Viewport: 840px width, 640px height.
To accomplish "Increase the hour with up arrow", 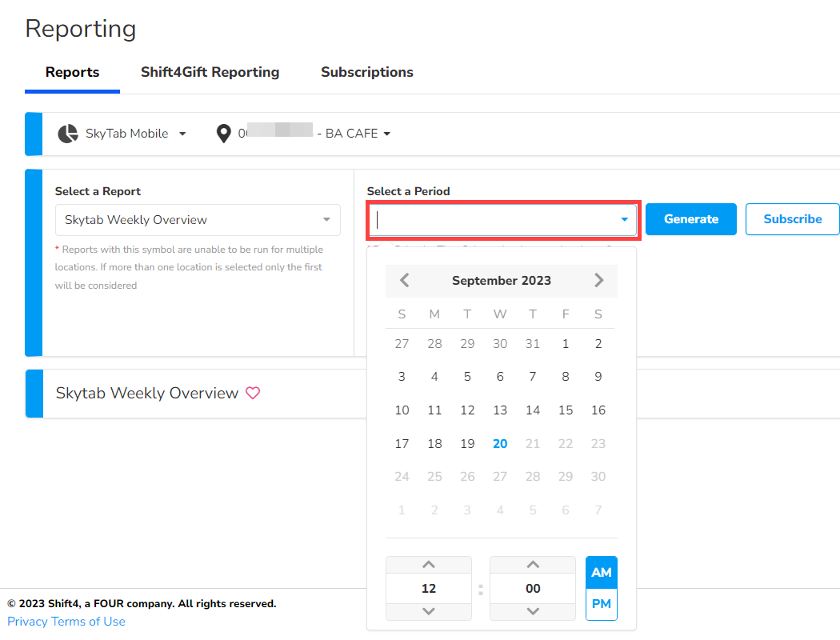I will pos(429,566).
